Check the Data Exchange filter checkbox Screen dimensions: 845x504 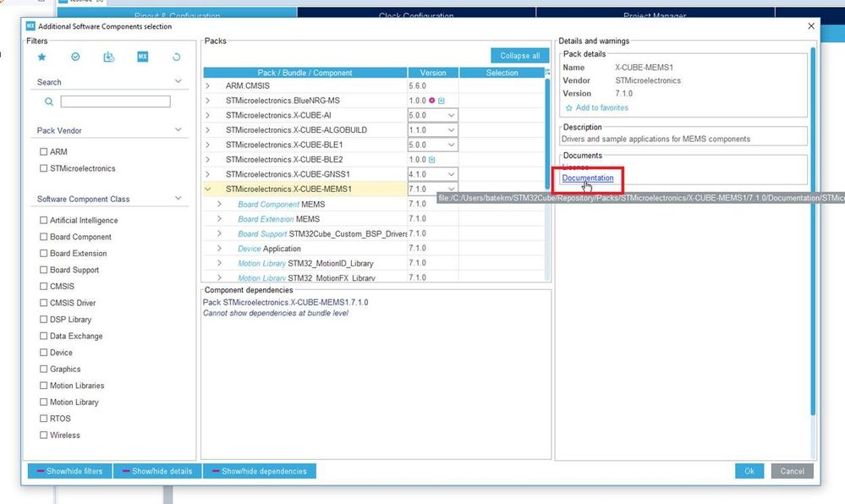44,336
